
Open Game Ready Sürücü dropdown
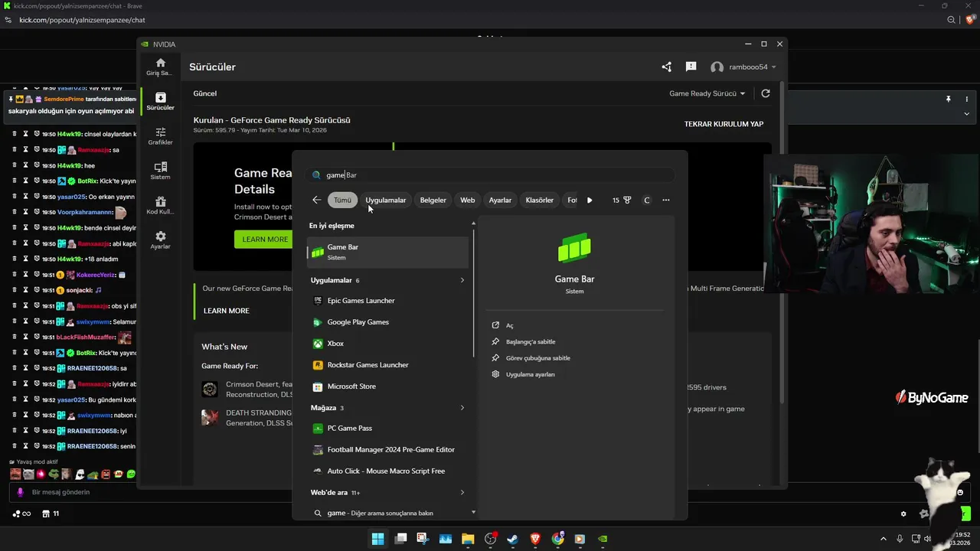tap(707, 93)
